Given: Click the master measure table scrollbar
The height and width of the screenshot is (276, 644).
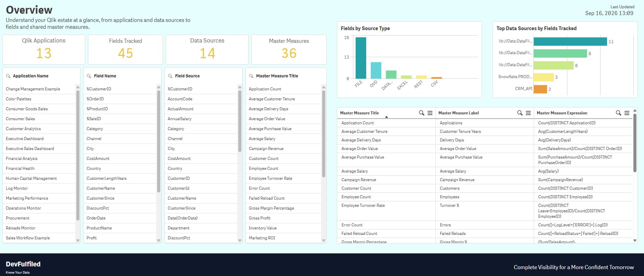Looking at the screenshot, I should 635,142.
